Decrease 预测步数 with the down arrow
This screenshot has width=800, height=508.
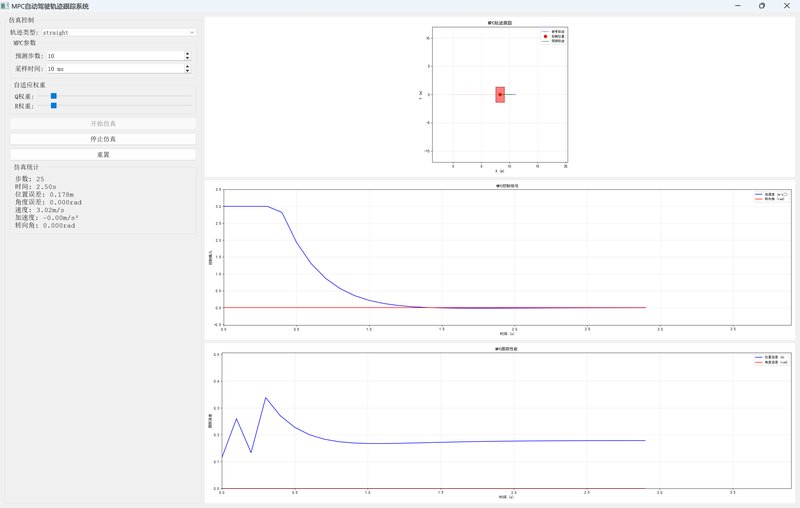click(x=187, y=59)
